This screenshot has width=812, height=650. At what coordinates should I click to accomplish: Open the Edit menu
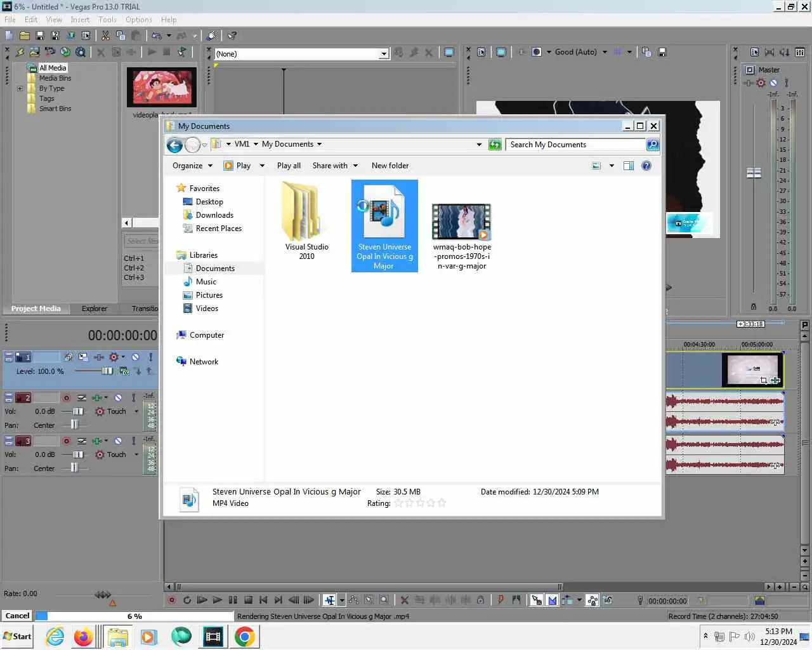click(x=31, y=20)
